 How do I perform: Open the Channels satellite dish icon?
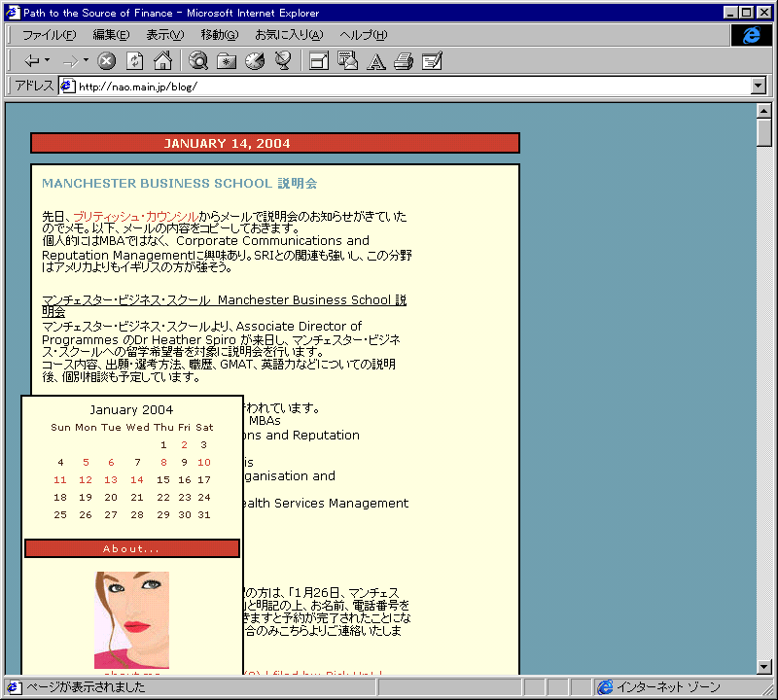pos(283,60)
